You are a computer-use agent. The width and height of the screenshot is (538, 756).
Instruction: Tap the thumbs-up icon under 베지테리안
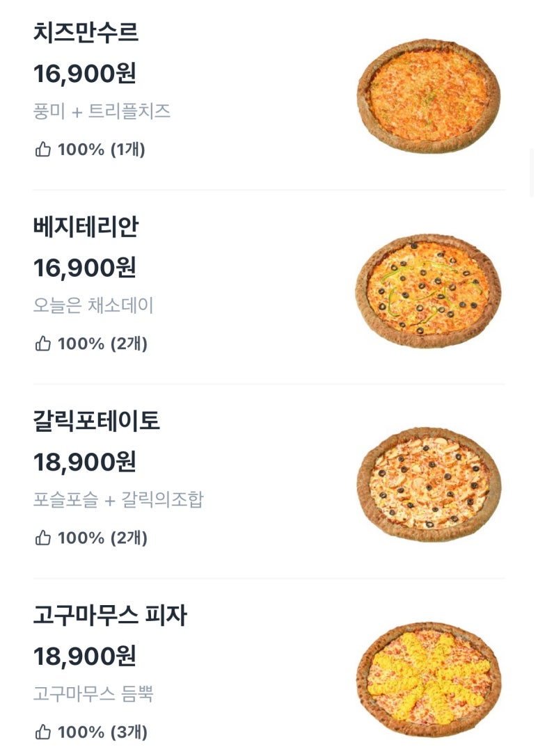pyautogui.click(x=43, y=344)
